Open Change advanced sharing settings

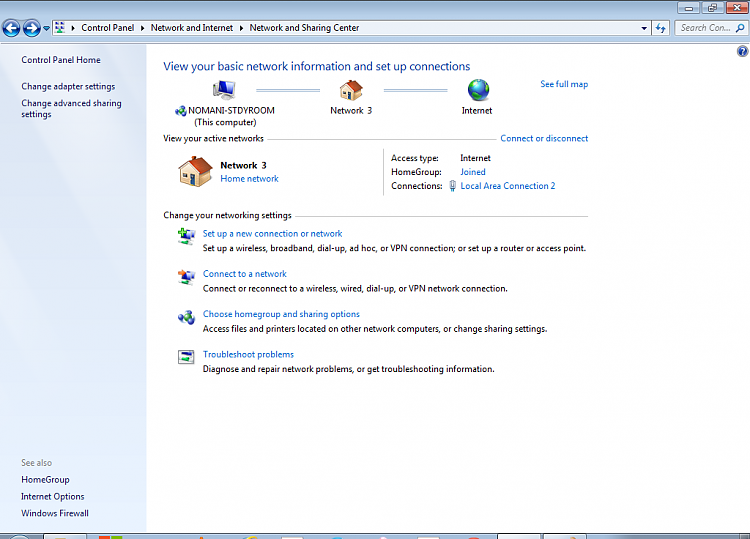point(71,109)
